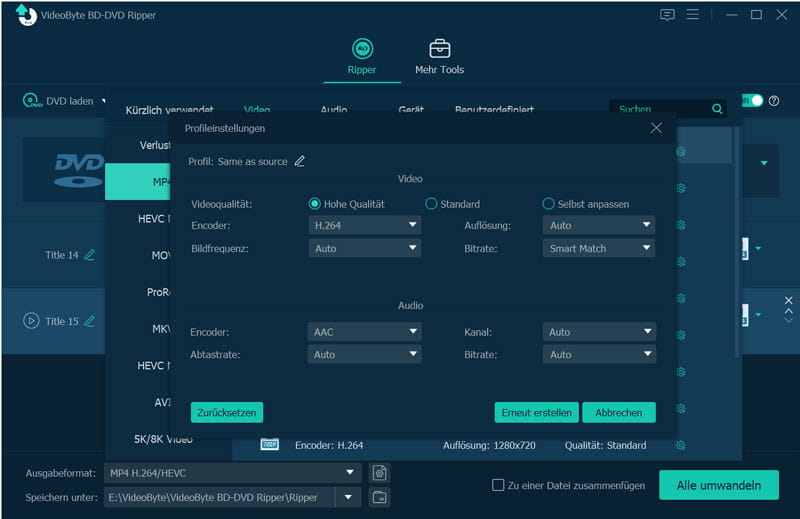Open the audio Bitrate Auto dropdown
Screen dimensions: 800x519
tap(599, 354)
